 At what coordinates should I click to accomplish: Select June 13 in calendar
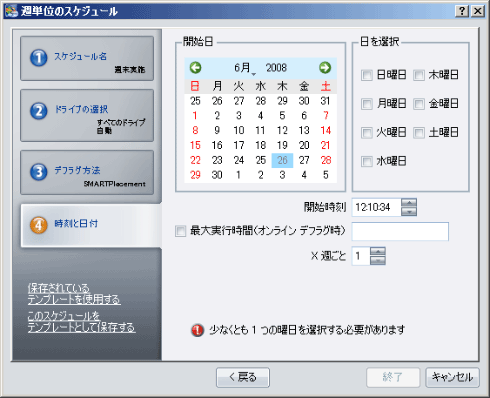click(304, 130)
